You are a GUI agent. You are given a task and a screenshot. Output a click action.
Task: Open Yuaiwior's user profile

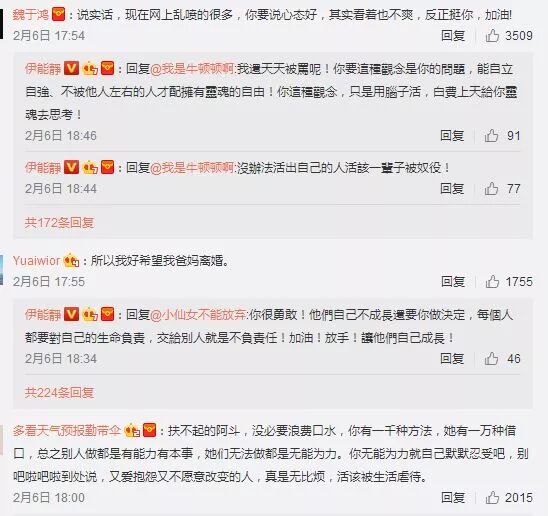tap(37, 261)
